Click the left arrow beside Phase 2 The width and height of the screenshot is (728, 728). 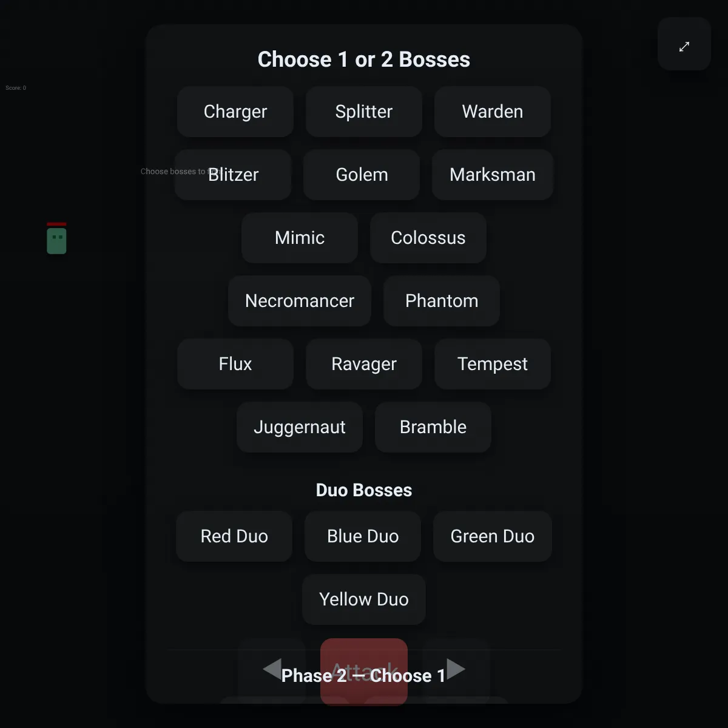point(272,669)
